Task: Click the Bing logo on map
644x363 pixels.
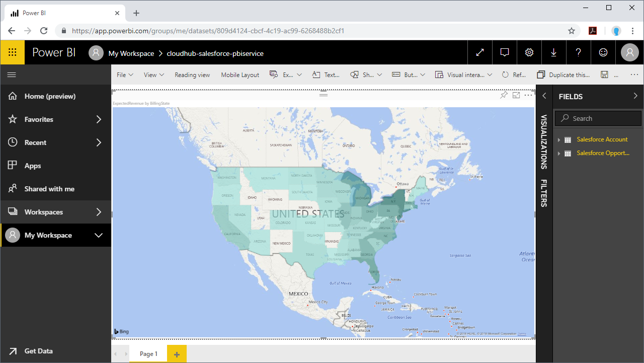Action: 121,331
